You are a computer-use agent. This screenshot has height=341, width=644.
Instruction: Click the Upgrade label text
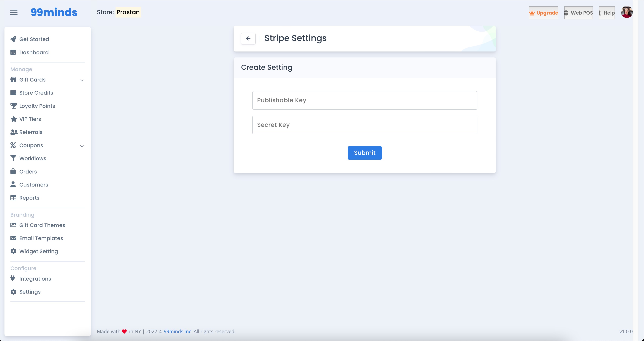click(x=547, y=13)
